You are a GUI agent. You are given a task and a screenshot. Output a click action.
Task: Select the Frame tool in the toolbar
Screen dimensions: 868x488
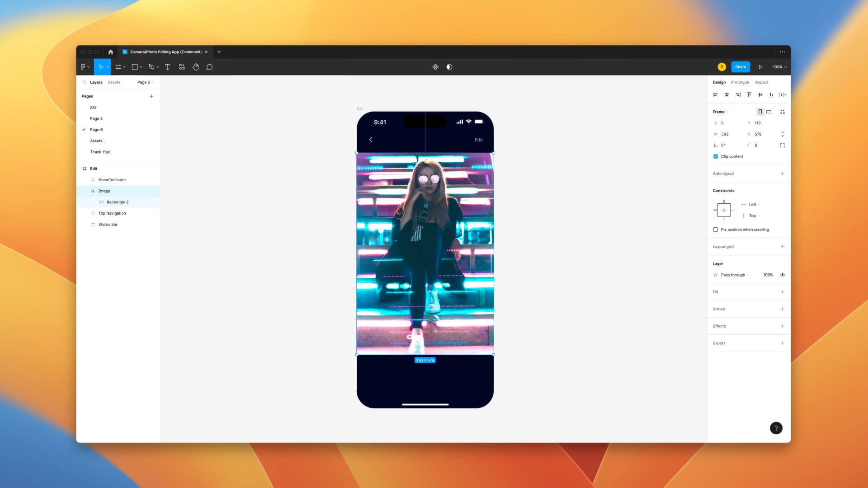[118, 66]
